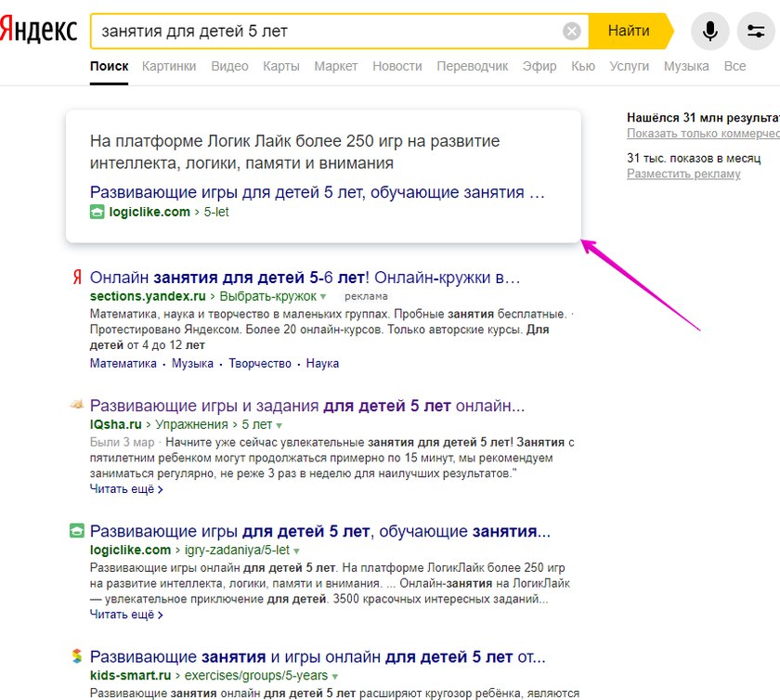Click 'Показать только коммерческие' link
Screen dimensions: 780x700
point(703,134)
